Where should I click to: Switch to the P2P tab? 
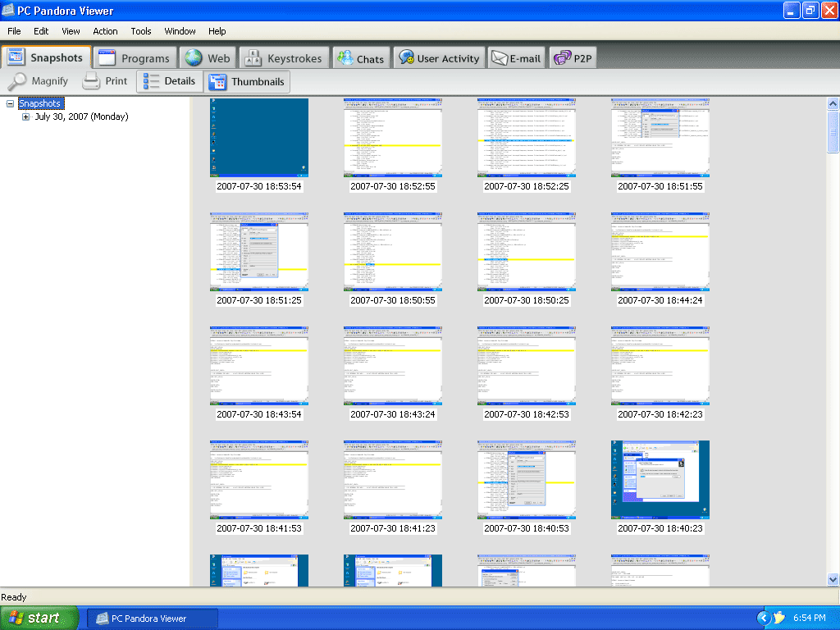[573, 58]
